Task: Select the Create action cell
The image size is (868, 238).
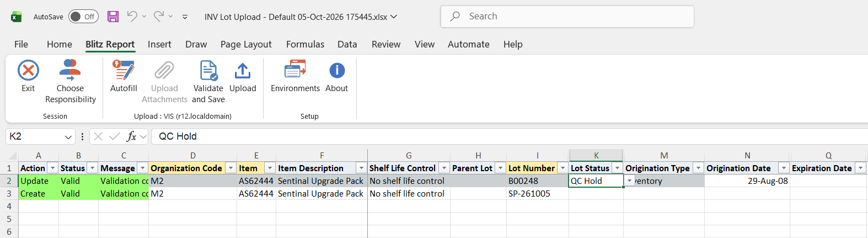Action: pyautogui.click(x=39, y=194)
